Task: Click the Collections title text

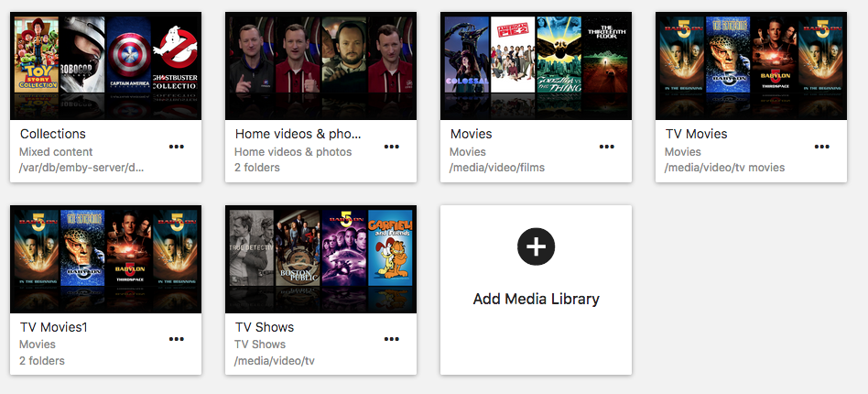Action: click(x=53, y=134)
